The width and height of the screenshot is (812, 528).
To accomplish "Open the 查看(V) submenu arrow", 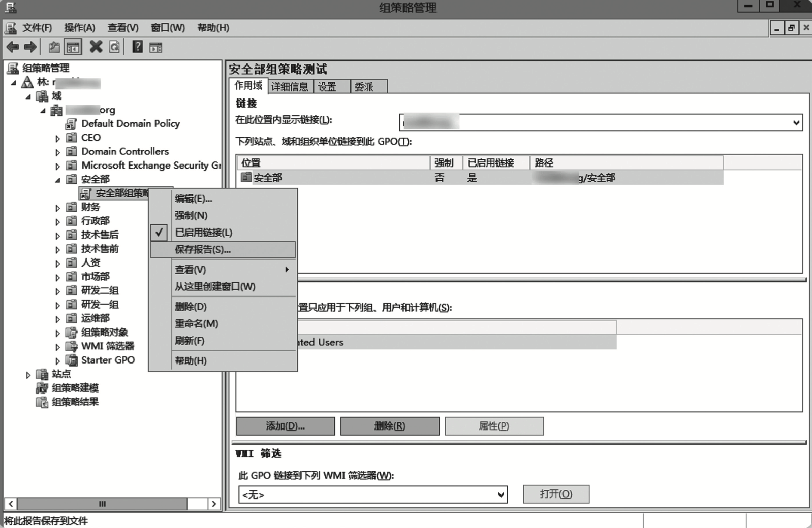I will click(x=287, y=270).
